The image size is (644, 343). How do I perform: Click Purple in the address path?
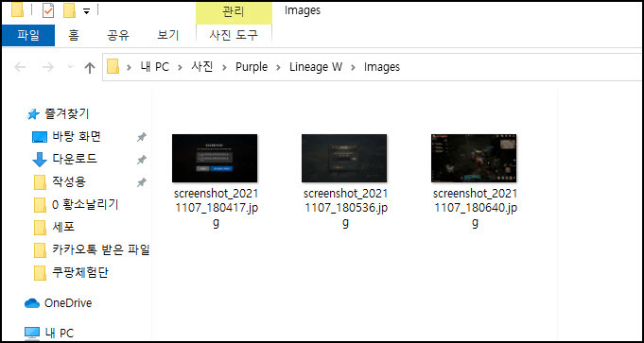[252, 67]
